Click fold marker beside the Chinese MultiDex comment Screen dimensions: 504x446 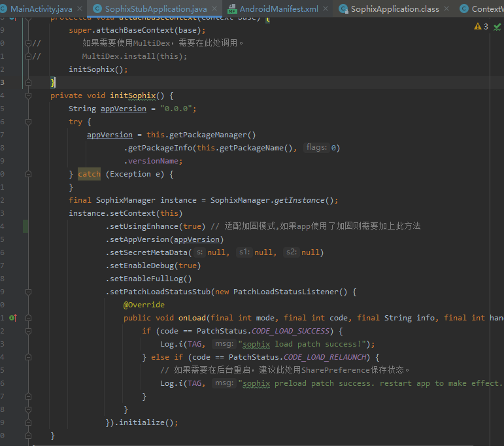pyautogui.click(x=28, y=43)
